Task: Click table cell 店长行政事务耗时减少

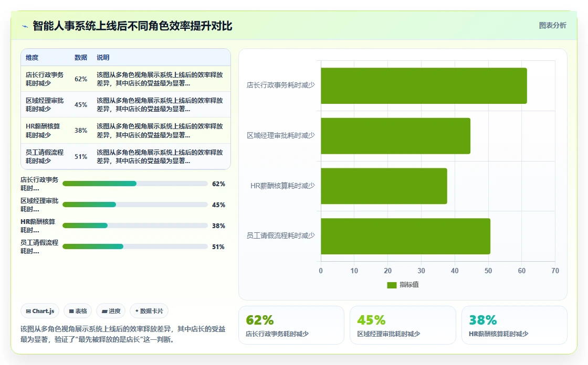Action: [x=45, y=79]
